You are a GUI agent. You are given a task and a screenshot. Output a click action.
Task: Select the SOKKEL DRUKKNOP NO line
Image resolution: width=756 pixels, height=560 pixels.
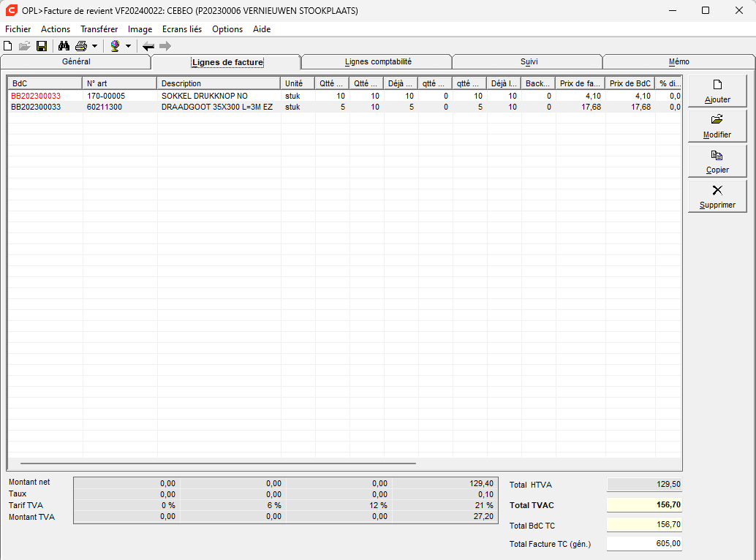pyautogui.click(x=205, y=96)
